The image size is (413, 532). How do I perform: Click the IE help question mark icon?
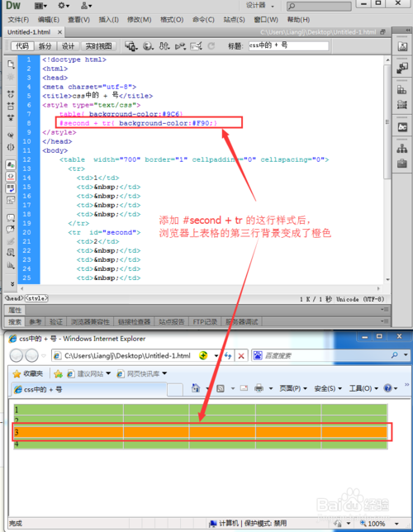point(387,388)
